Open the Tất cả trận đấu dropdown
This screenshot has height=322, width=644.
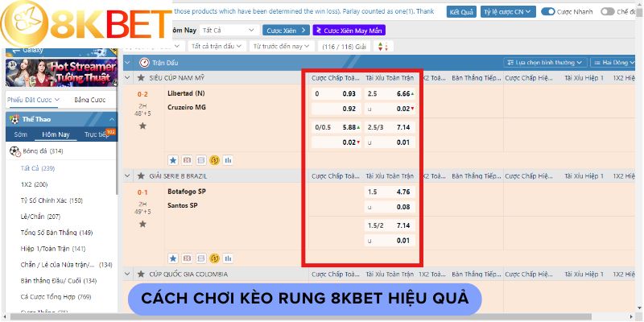coord(217,46)
